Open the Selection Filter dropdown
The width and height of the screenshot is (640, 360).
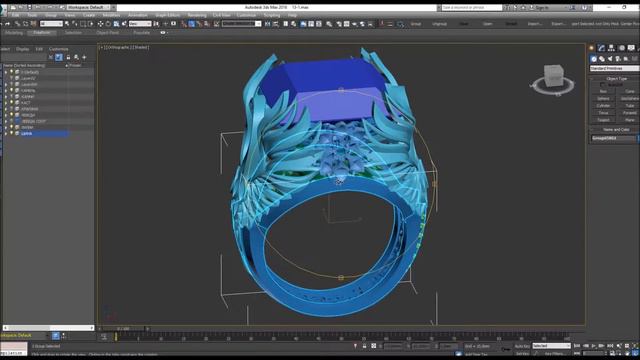(51, 24)
